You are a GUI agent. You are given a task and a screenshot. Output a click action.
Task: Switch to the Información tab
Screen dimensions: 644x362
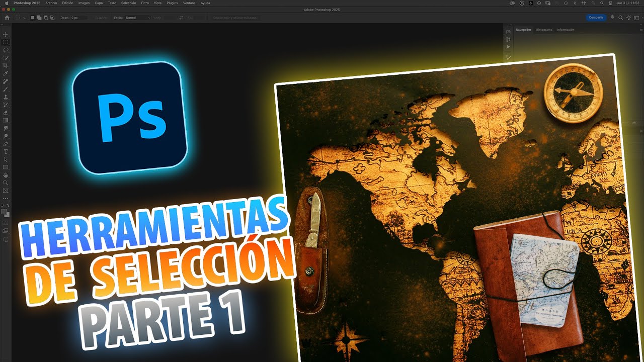[566, 30]
